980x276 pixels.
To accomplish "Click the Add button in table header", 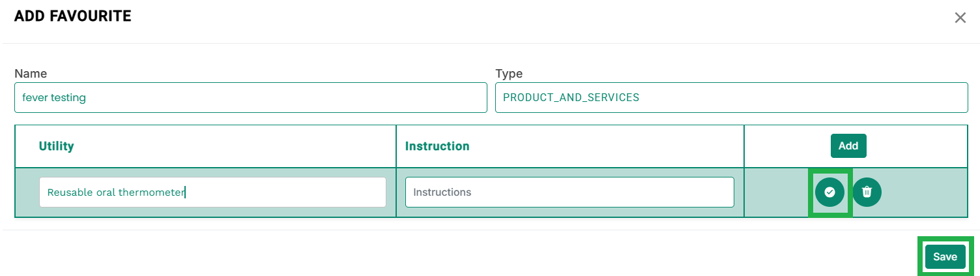I will pyautogui.click(x=848, y=146).
